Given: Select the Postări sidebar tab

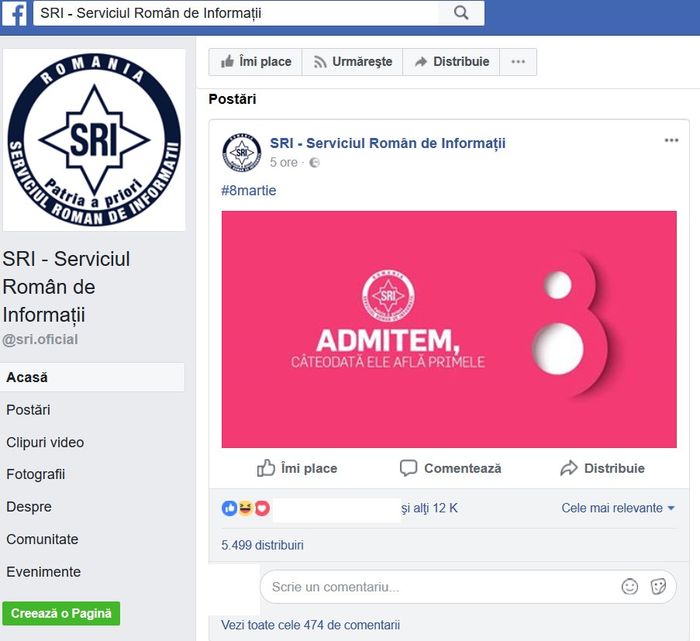Looking at the screenshot, I should point(28,410).
